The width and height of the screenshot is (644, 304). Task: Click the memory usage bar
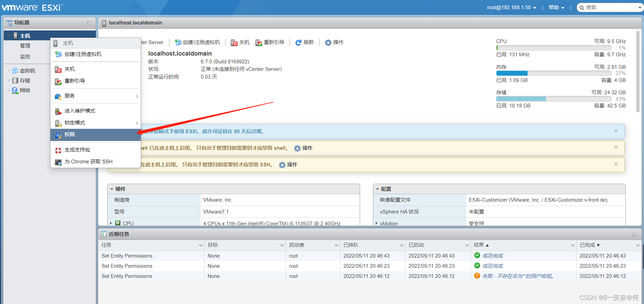pos(554,73)
